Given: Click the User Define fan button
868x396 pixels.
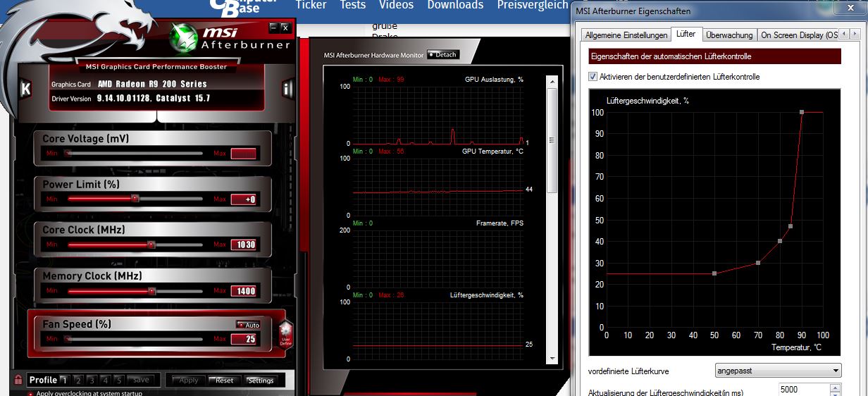Looking at the screenshot, I should [285, 335].
